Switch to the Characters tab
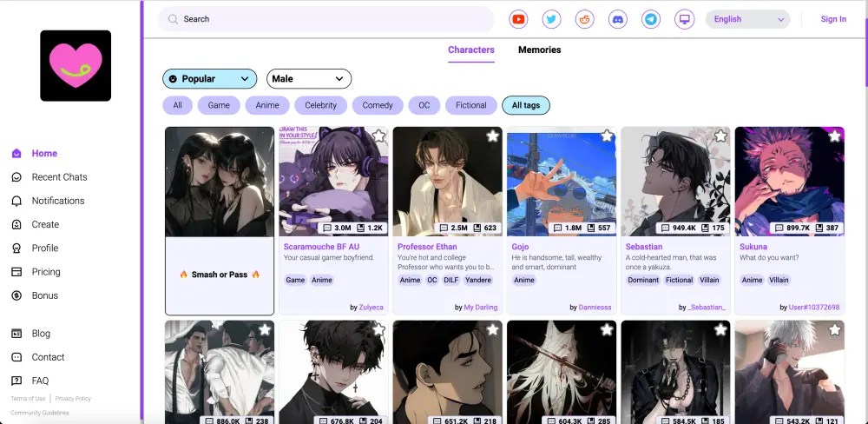 point(471,50)
